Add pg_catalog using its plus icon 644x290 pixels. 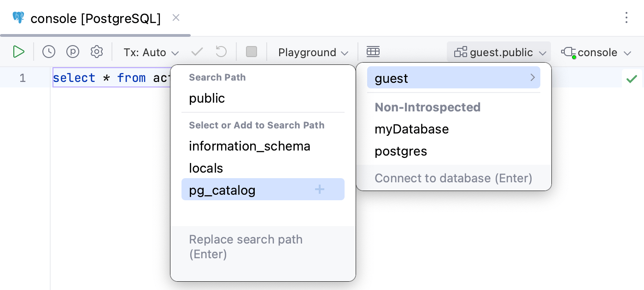tap(319, 189)
